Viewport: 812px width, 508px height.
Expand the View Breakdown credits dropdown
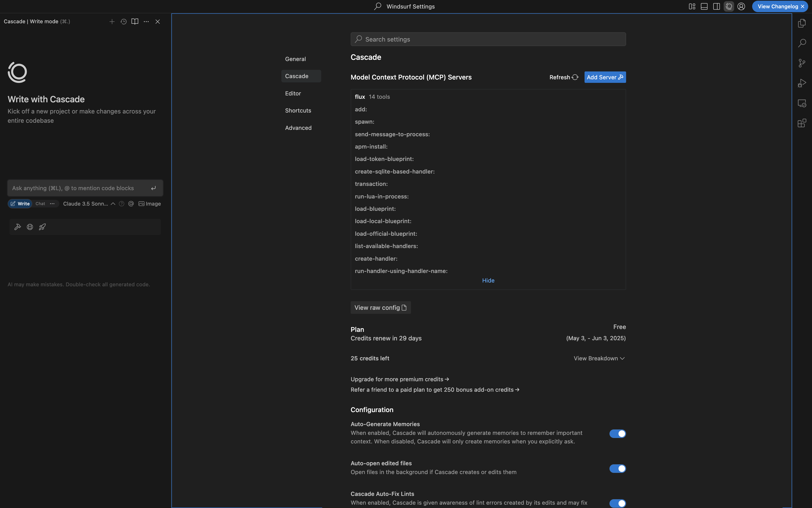599,358
